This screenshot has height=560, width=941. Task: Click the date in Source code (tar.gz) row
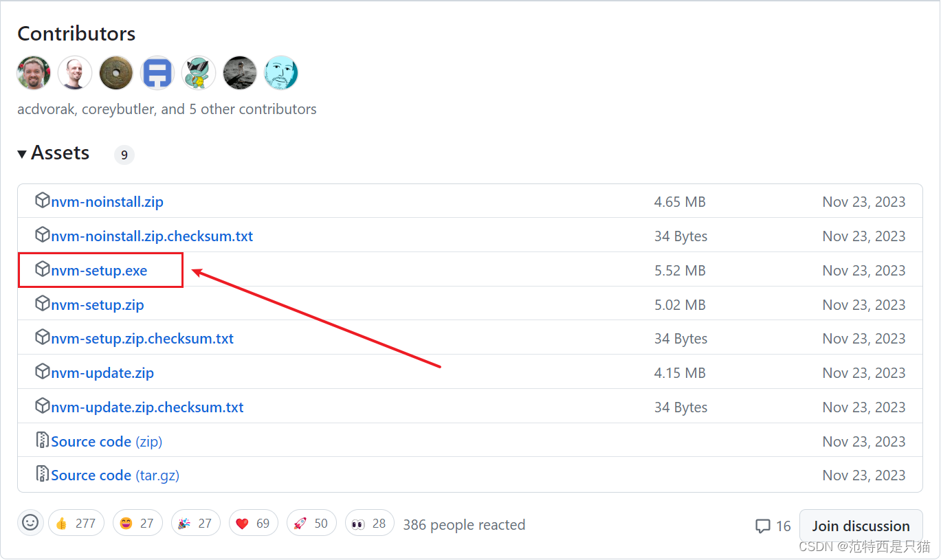tap(864, 475)
